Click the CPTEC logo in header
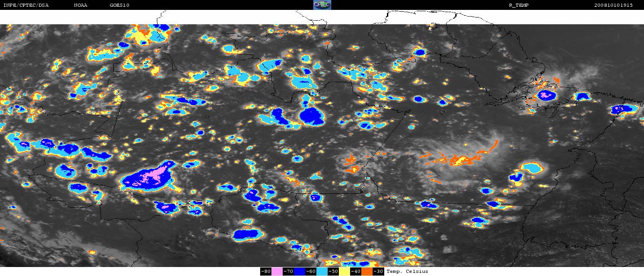Screen dimensions: 644x276 pyautogui.click(x=322, y=5)
